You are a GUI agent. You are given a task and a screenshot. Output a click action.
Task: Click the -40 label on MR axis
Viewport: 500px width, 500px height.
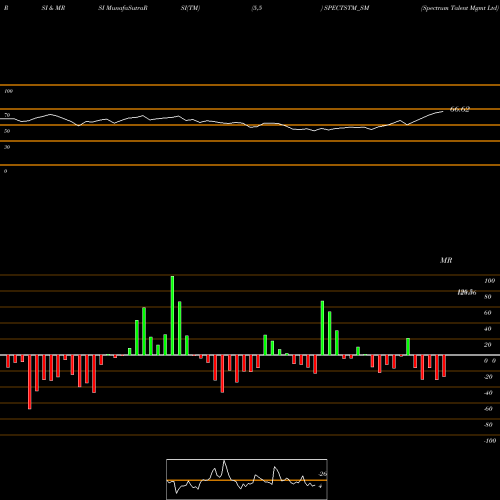click(x=488, y=393)
